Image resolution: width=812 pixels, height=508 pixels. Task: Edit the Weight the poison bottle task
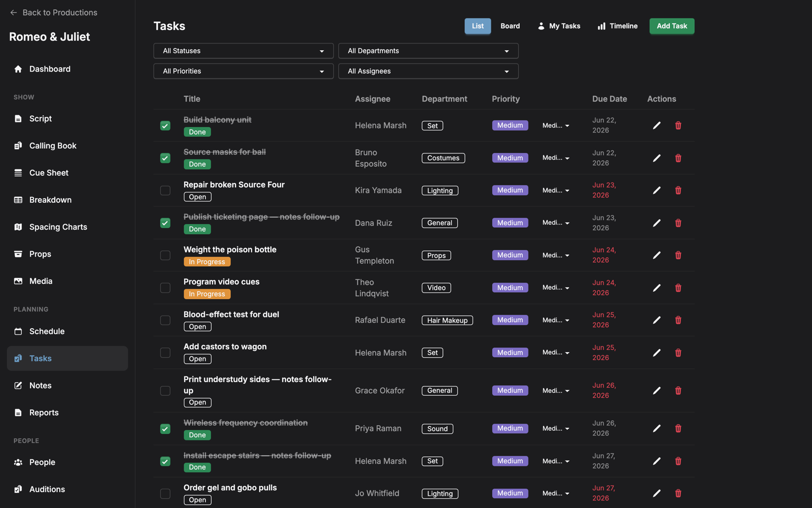657,255
